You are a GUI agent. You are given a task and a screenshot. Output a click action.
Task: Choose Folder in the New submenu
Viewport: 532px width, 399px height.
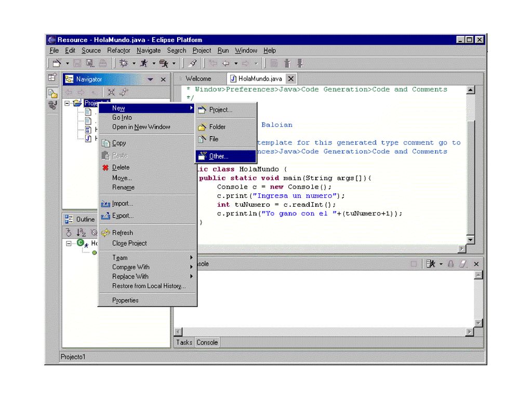[226, 127]
